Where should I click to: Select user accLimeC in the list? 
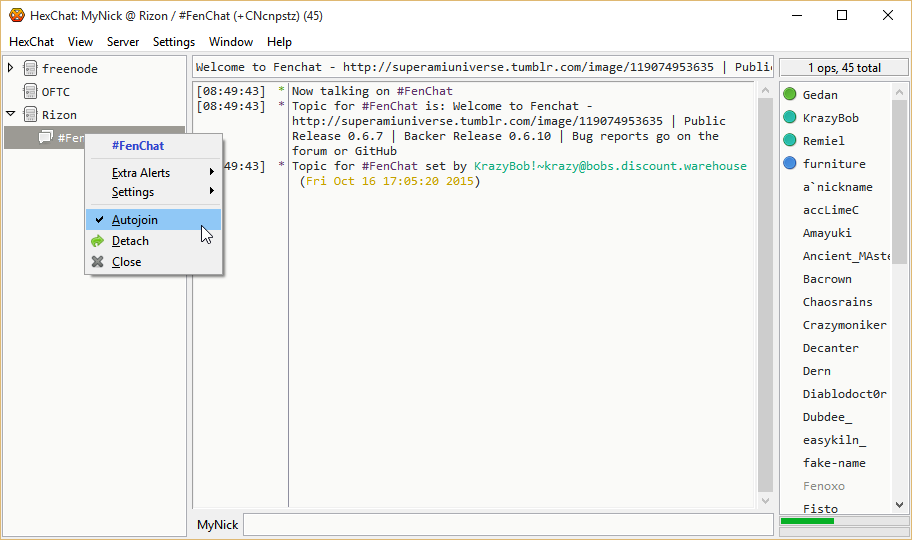tap(831, 210)
